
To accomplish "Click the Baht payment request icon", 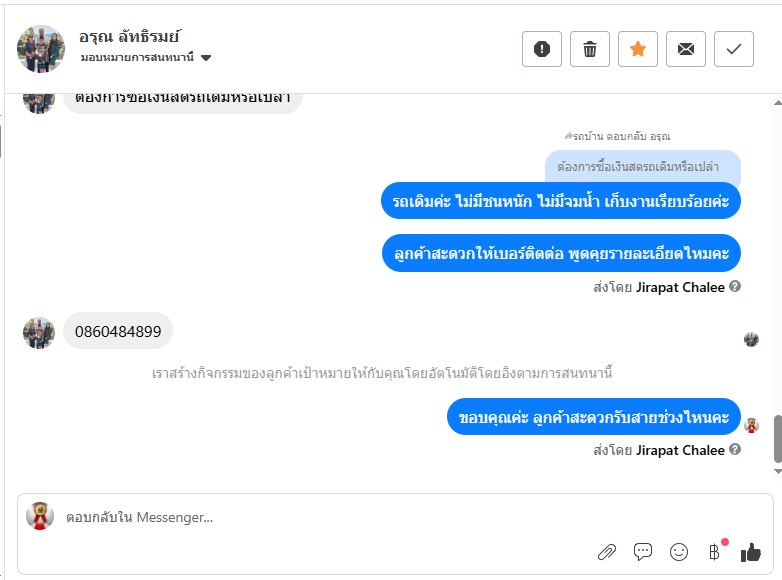I will 715,552.
